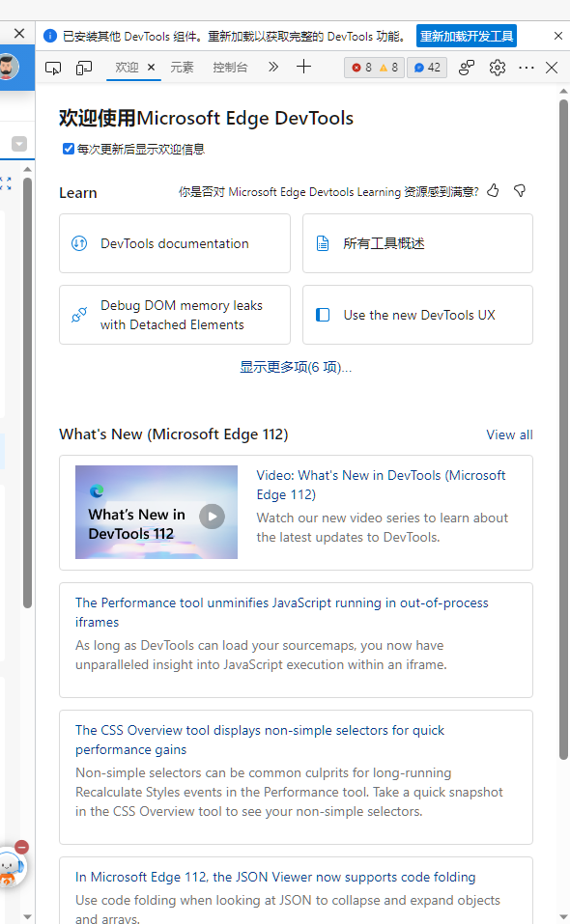Expand more tabs chevron
Image resolution: width=570 pixels, height=924 pixels.
(272, 67)
